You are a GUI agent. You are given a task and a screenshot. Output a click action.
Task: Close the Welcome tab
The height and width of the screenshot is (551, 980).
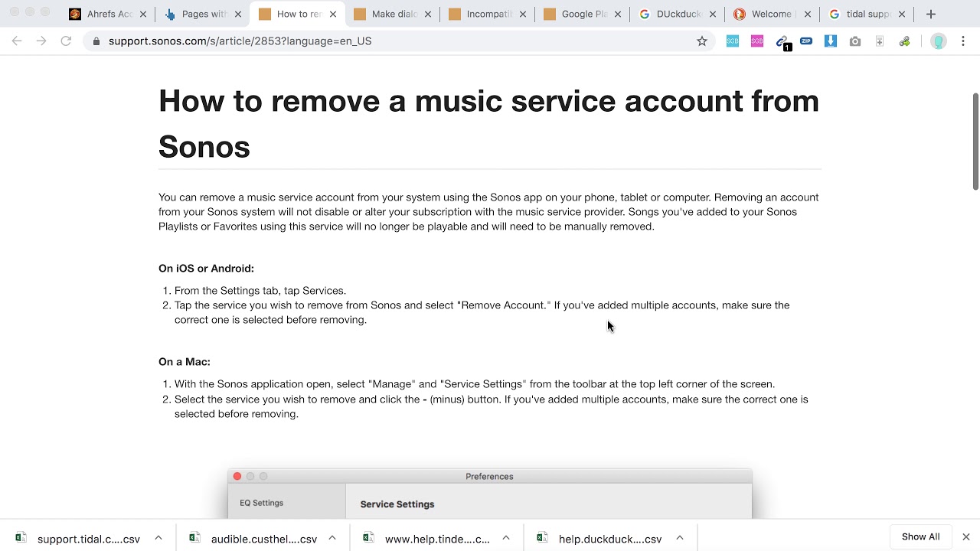click(x=808, y=14)
